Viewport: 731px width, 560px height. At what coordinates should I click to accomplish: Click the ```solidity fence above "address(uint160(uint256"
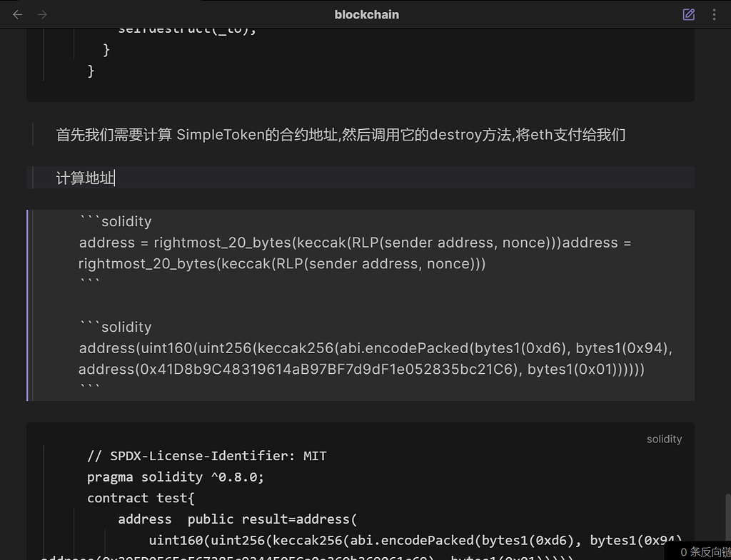tap(115, 327)
